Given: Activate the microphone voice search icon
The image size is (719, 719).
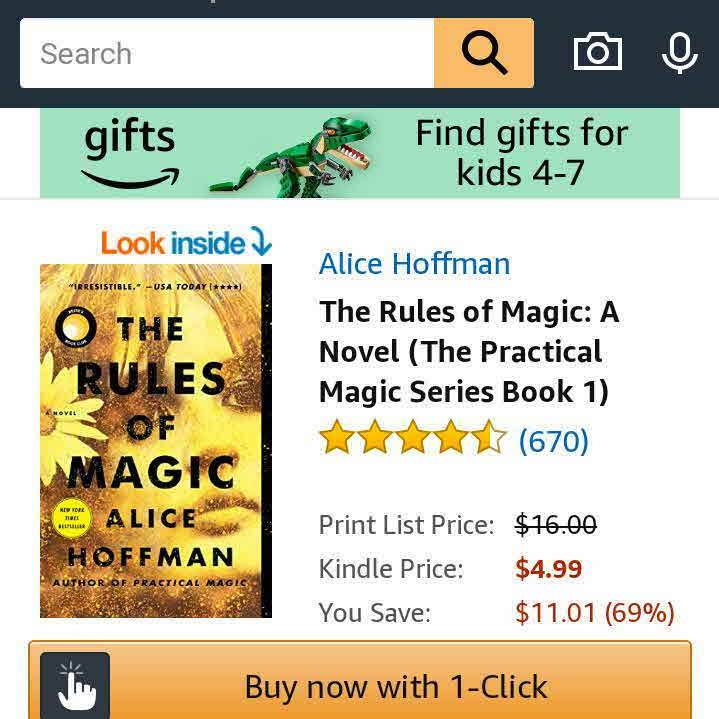Looking at the screenshot, I should (x=680, y=53).
